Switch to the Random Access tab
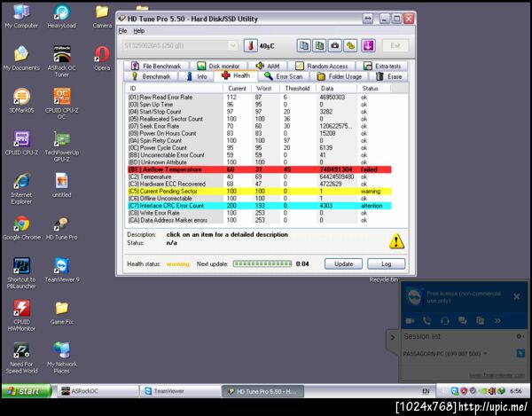This screenshot has height=416, width=532. 322,66
